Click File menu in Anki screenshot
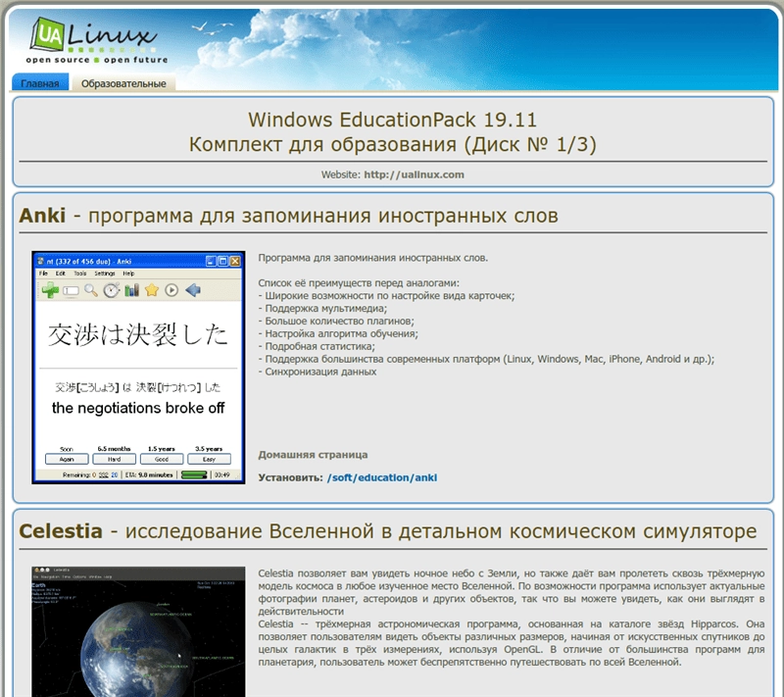784x697 pixels. click(x=43, y=274)
